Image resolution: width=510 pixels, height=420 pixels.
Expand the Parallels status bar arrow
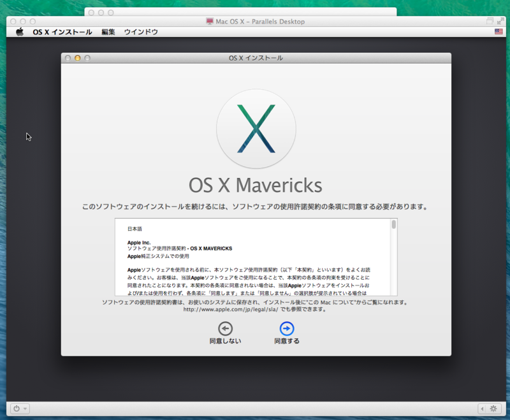[x=482, y=409]
